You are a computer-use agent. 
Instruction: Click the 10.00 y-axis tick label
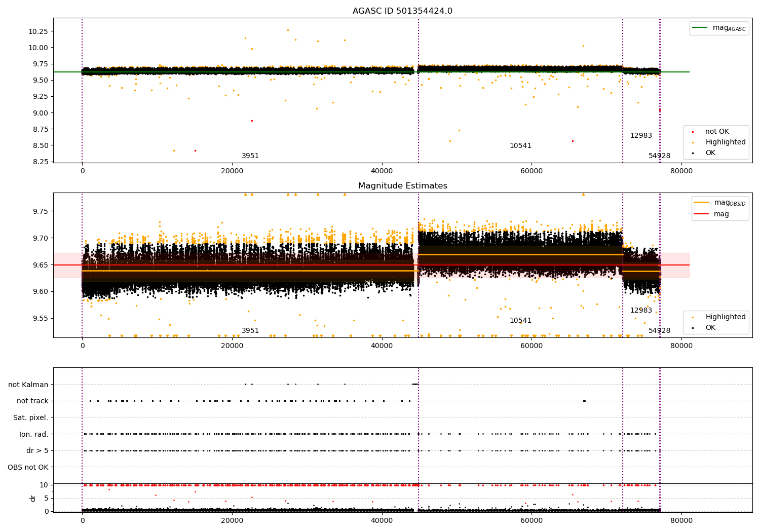pos(38,48)
